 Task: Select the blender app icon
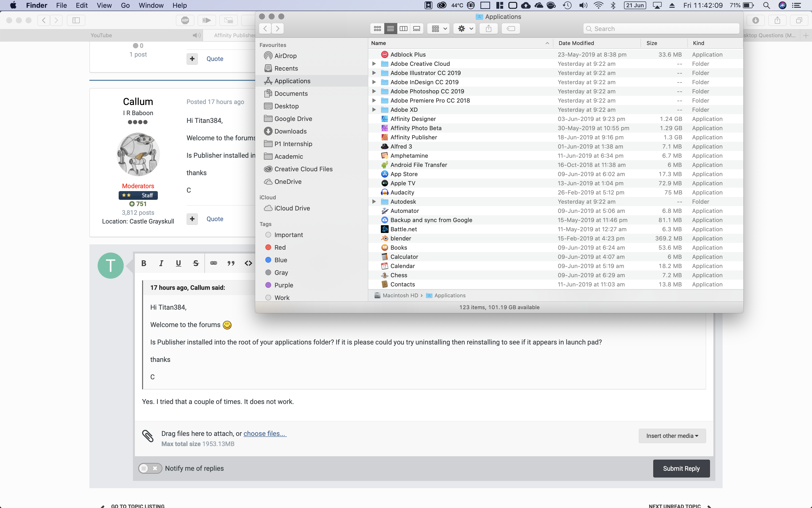click(384, 238)
